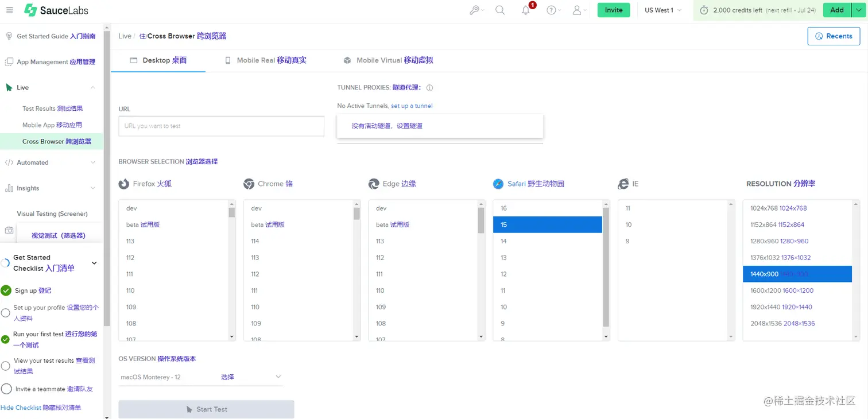Open the user account icon menu
The height and width of the screenshot is (419, 868).
click(x=577, y=10)
